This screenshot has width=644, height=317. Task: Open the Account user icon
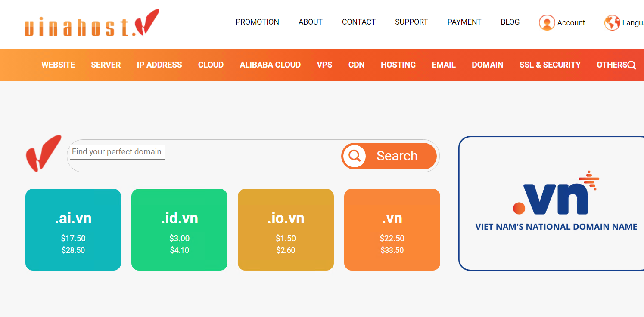[x=547, y=23]
